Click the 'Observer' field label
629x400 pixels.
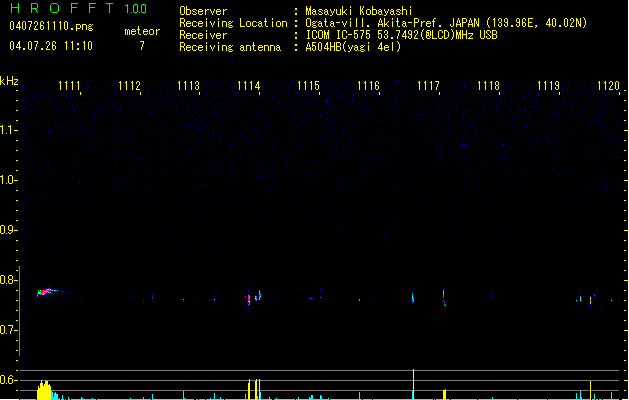(203, 11)
